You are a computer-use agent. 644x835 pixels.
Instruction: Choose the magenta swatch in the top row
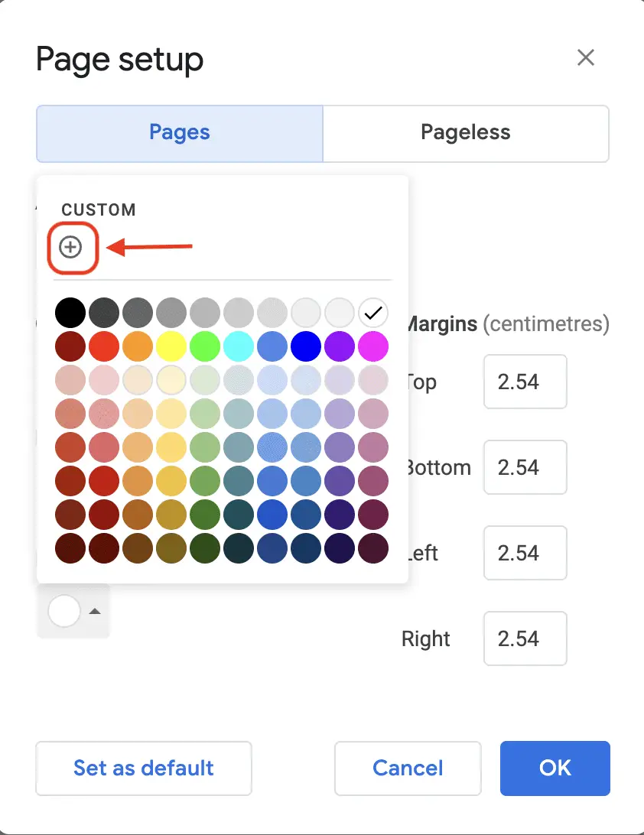[x=374, y=346]
